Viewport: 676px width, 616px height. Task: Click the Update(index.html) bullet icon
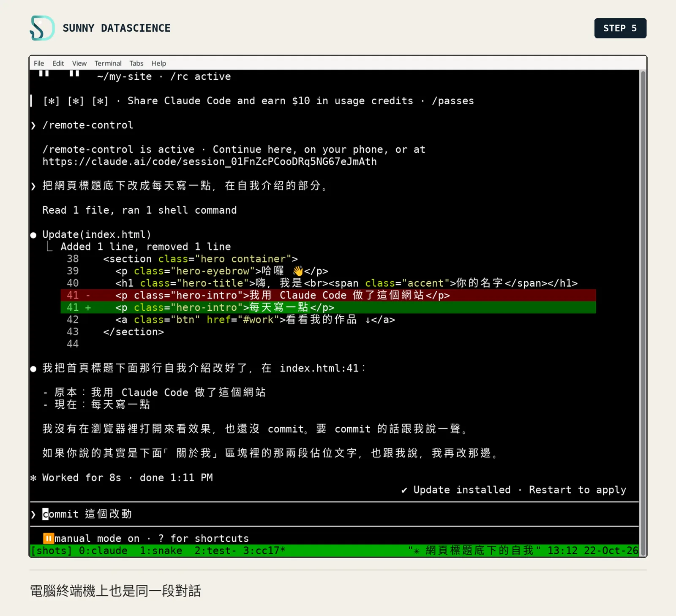click(x=33, y=235)
